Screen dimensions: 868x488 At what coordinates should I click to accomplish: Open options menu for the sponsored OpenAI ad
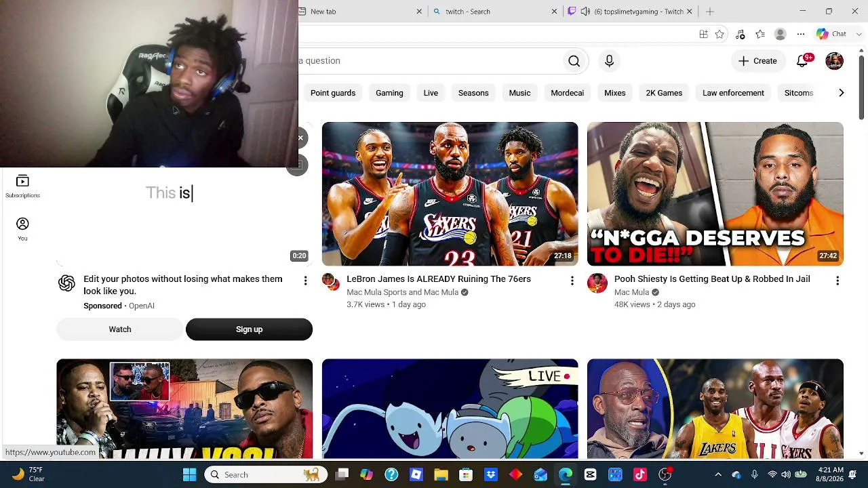point(305,281)
